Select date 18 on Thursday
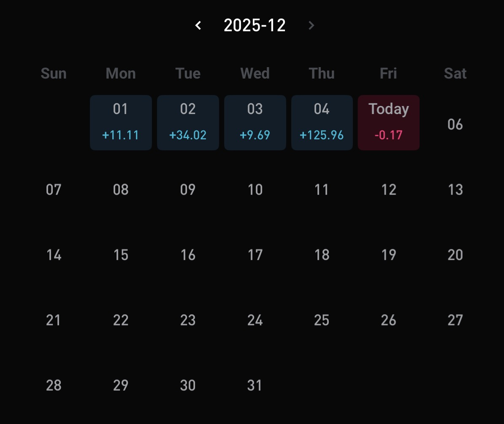Image resolution: width=504 pixels, height=424 pixels. pos(322,255)
